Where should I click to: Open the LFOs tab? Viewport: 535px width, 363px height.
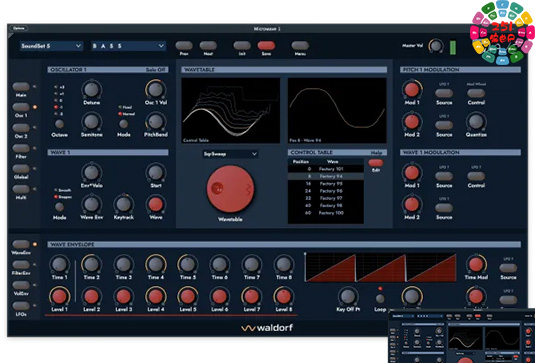tap(21, 306)
